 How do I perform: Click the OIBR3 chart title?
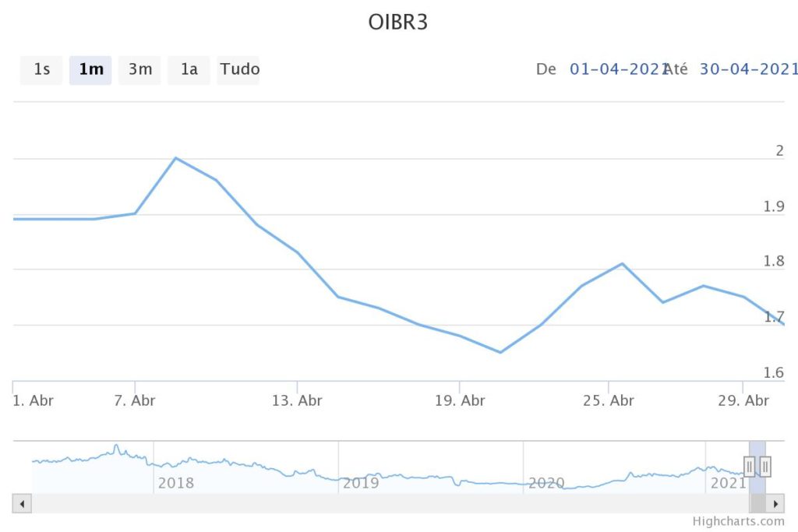(398, 23)
